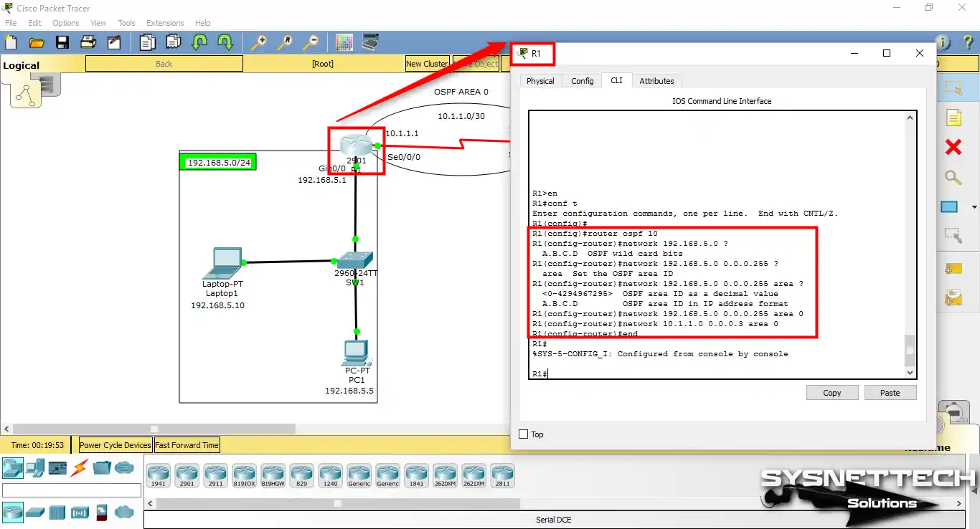This screenshot has width=980, height=529.
Task: Click the Paste button in R1 CLI
Action: point(890,393)
